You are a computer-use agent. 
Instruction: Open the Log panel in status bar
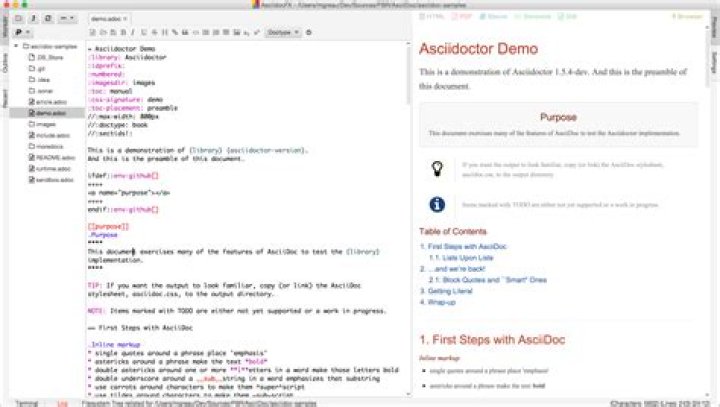[62, 403]
